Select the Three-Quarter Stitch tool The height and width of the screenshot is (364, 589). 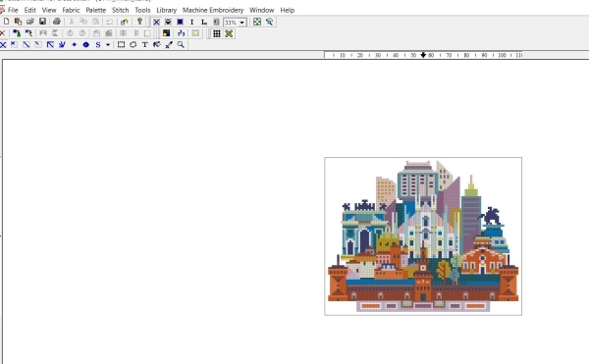tap(14, 45)
